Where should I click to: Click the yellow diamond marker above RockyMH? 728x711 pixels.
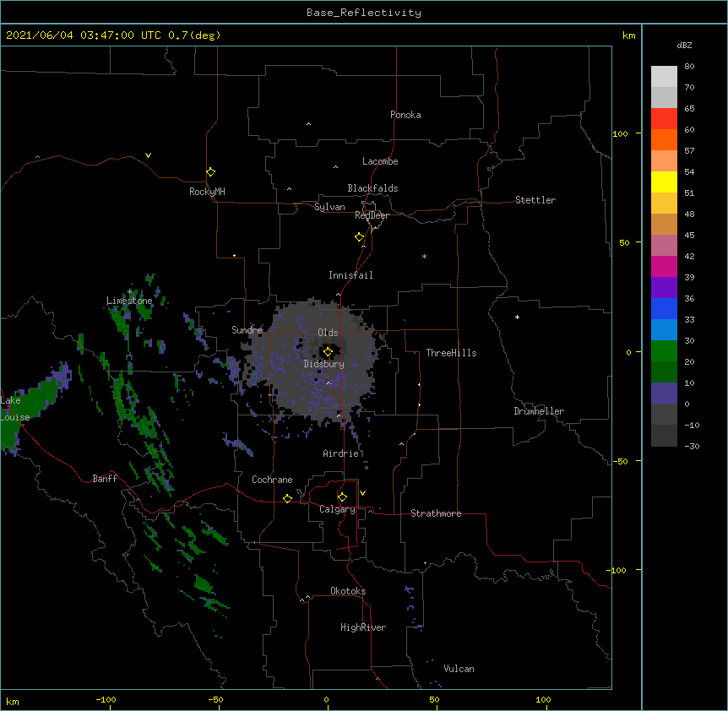pos(211,172)
